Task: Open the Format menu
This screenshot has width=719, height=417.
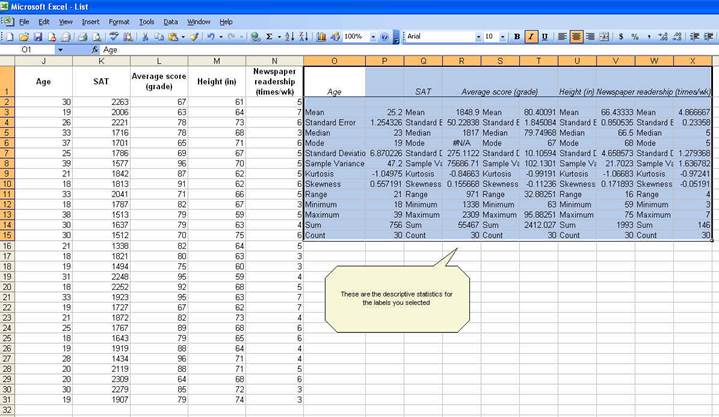Action: click(119, 21)
